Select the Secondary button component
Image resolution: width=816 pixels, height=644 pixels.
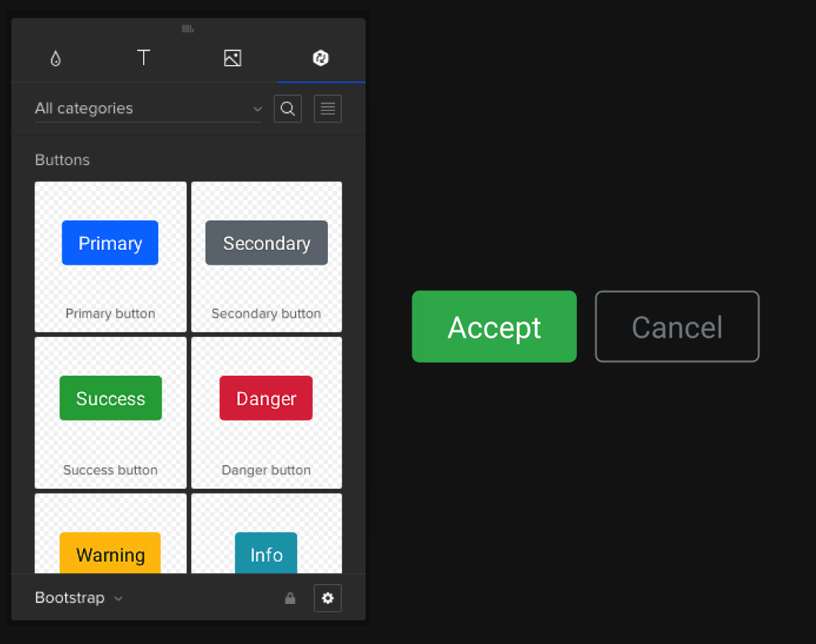point(266,257)
